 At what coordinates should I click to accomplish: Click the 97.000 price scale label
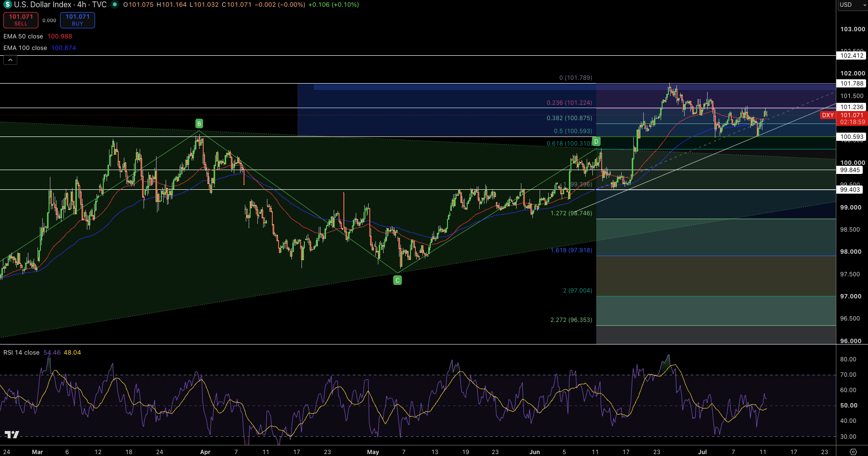point(851,296)
